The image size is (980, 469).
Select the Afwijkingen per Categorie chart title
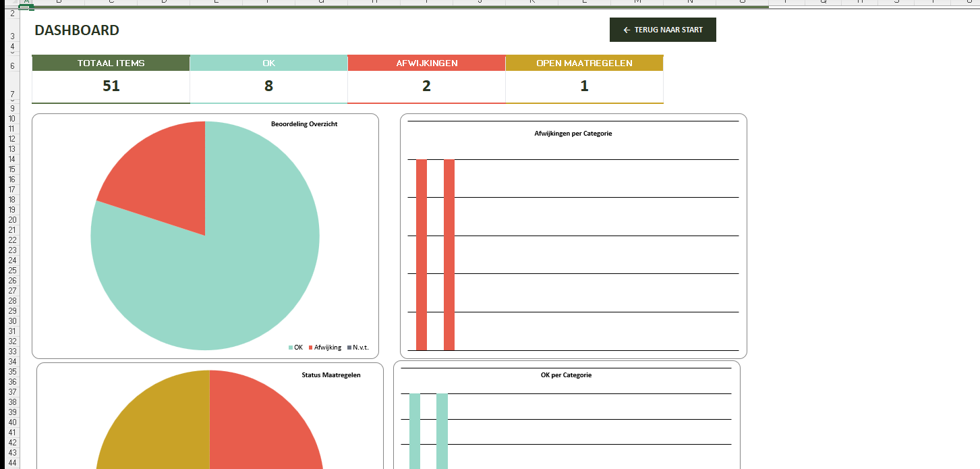(x=573, y=134)
